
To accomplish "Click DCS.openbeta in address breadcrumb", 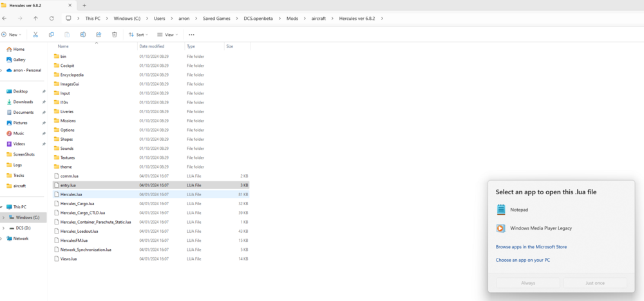I will (258, 19).
